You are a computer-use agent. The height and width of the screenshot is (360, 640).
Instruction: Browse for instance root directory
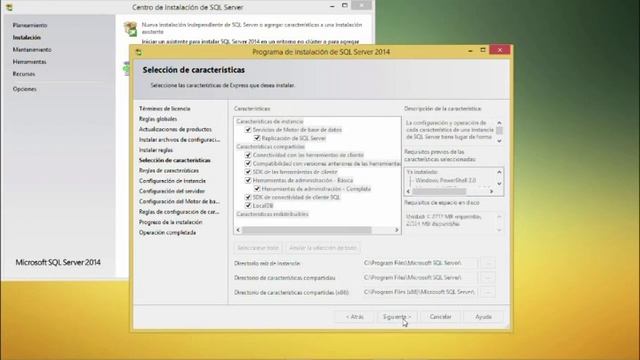point(488,263)
